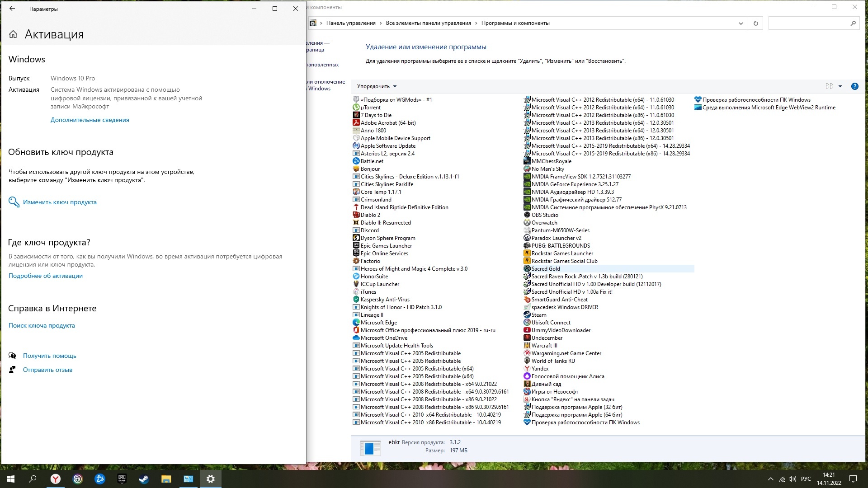The width and height of the screenshot is (868, 488).
Task: Select Diablo II: Resurrected entry
Action: pos(386,223)
